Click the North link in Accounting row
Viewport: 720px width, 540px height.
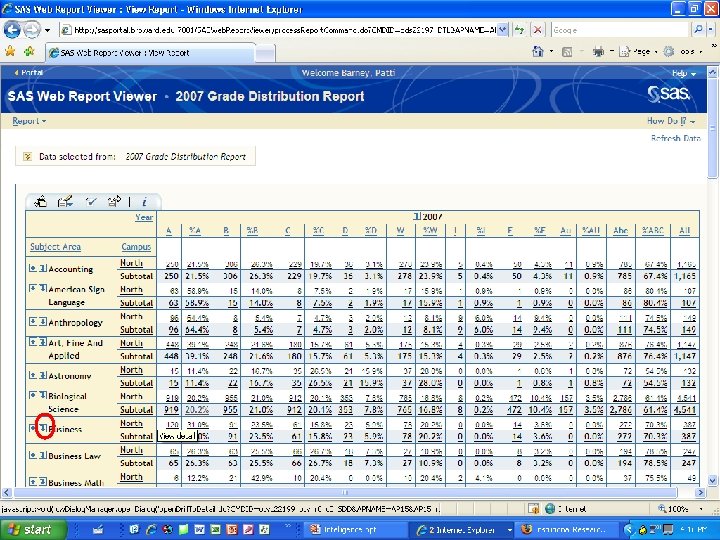[131, 263]
